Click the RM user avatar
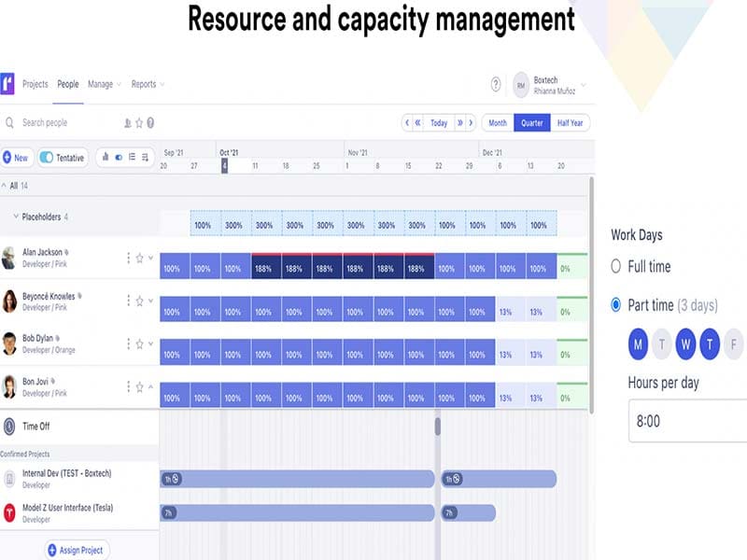 [x=521, y=85]
